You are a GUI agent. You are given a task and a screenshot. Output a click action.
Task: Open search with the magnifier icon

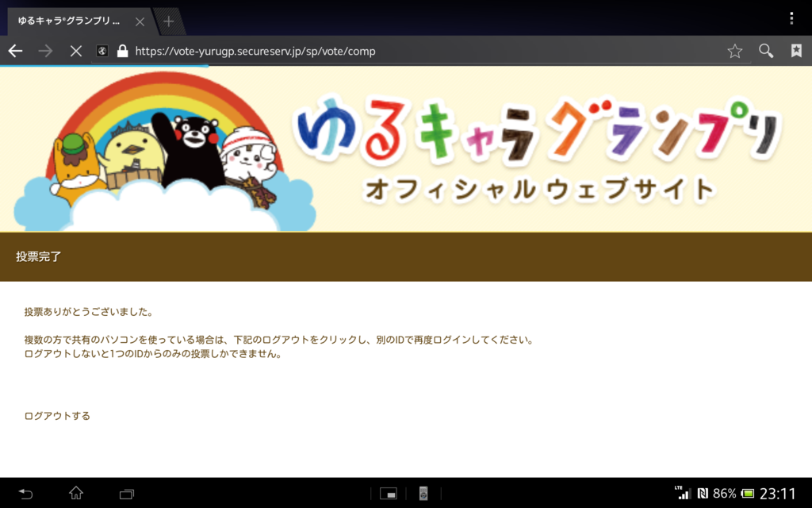click(766, 51)
